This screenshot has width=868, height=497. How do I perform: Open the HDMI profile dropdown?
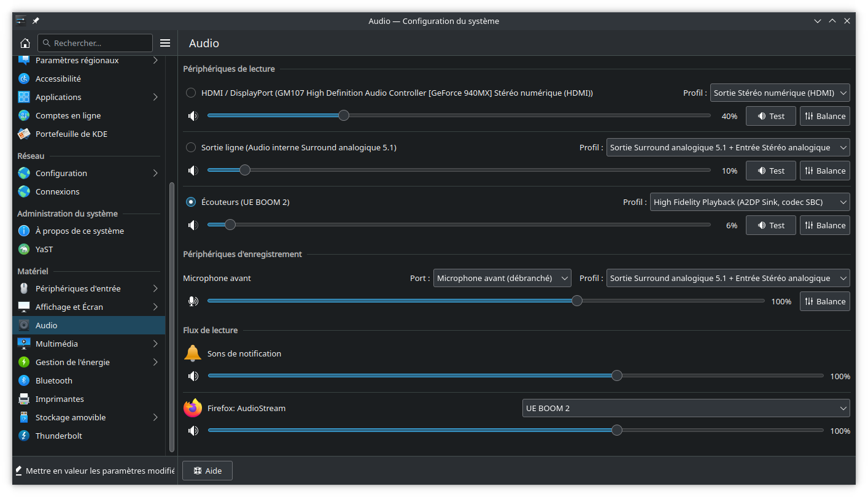pyautogui.click(x=780, y=93)
